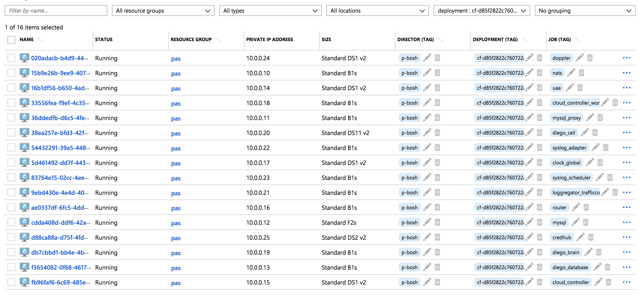Toggle the select-all checkbox in header
644x300 pixels.
coord(11,39)
